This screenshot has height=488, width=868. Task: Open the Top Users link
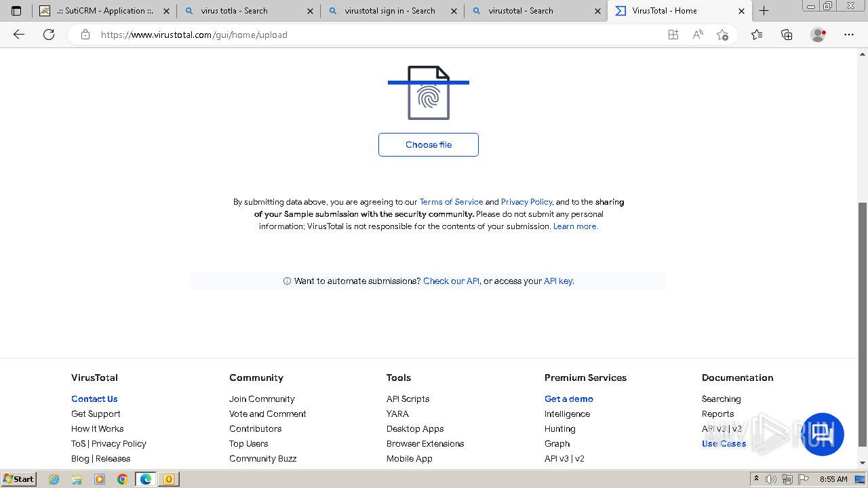[x=248, y=444]
